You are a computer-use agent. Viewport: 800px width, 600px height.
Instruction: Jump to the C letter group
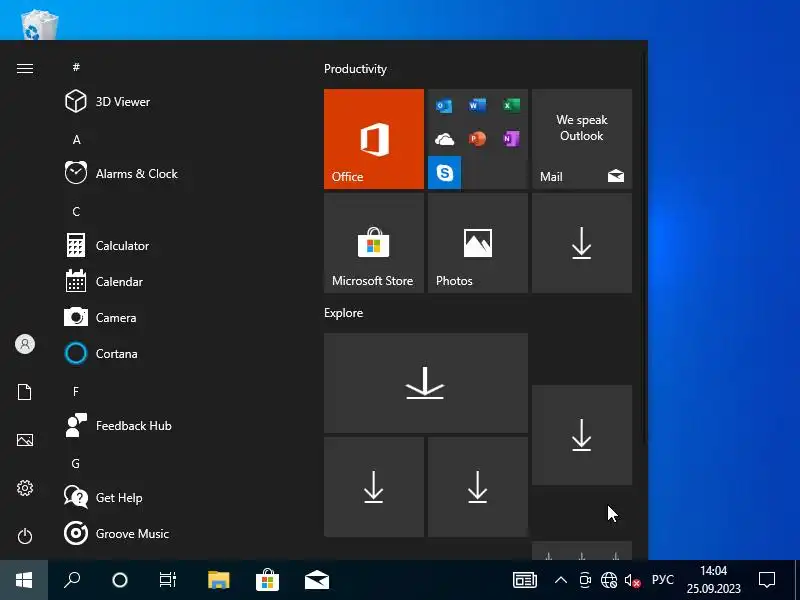[76, 211]
